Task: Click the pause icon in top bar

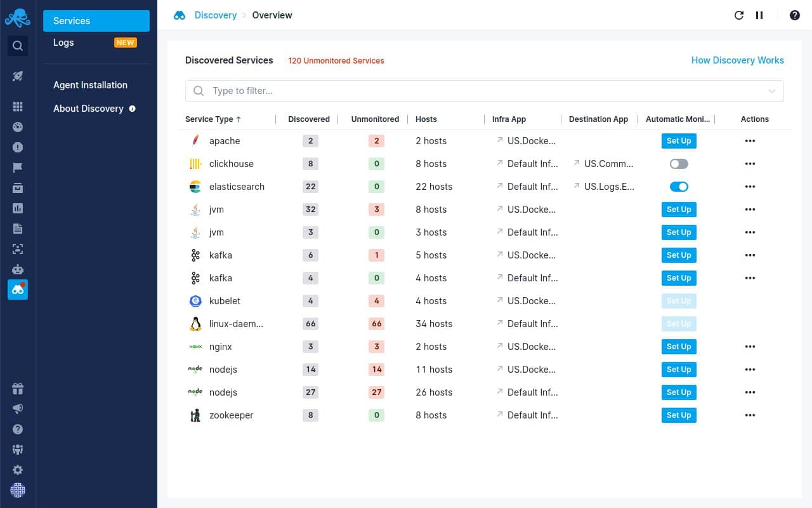Action: pos(759,15)
